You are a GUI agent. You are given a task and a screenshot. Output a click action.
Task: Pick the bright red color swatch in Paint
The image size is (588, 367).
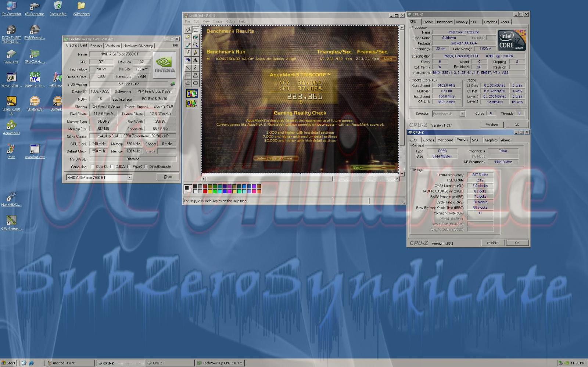[205, 191]
